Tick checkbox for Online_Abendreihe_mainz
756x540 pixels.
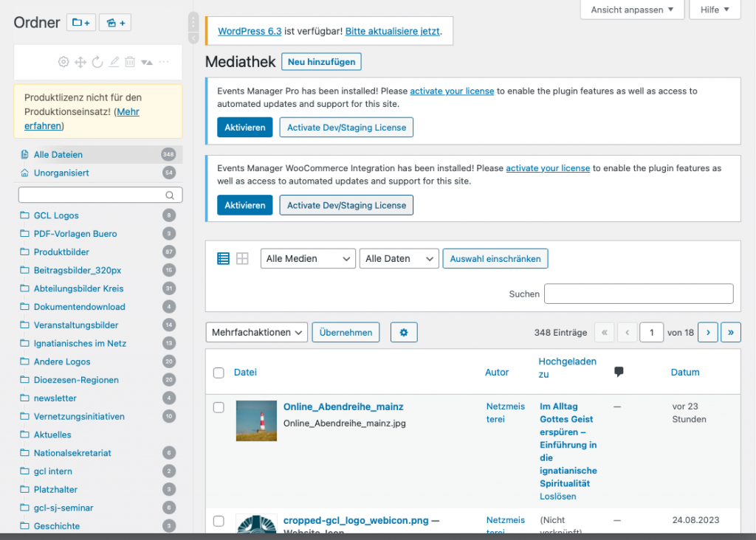pyautogui.click(x=219, y=407)
